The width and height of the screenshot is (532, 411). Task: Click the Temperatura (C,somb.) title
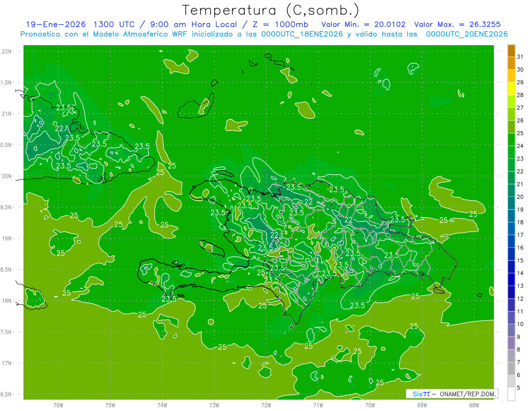pyautogui.click(x=271, y=10)
